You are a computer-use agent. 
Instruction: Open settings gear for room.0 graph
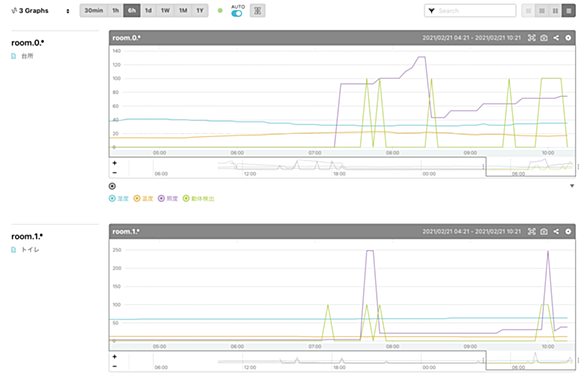point(568,38)
